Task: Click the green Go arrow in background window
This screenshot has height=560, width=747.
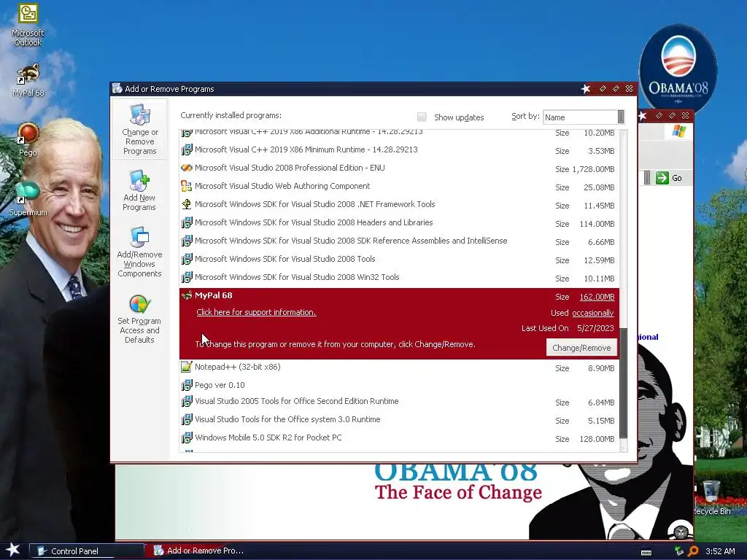Action: [x=662, y=178]
